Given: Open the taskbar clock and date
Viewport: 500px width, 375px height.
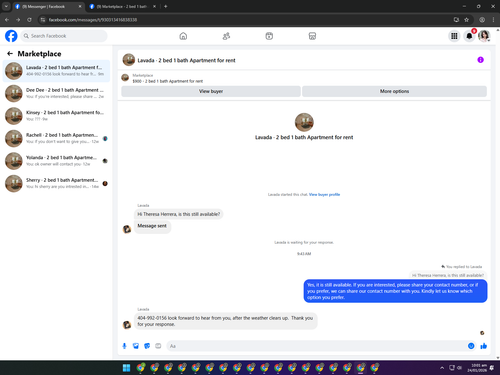Looking at the screenshot, I should tap(477, 368).
